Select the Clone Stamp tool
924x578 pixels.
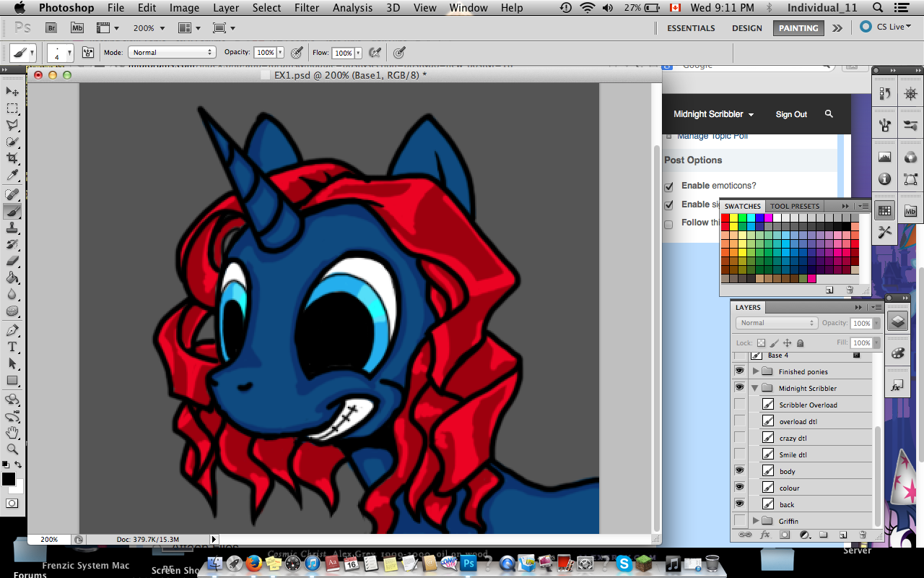12,228
